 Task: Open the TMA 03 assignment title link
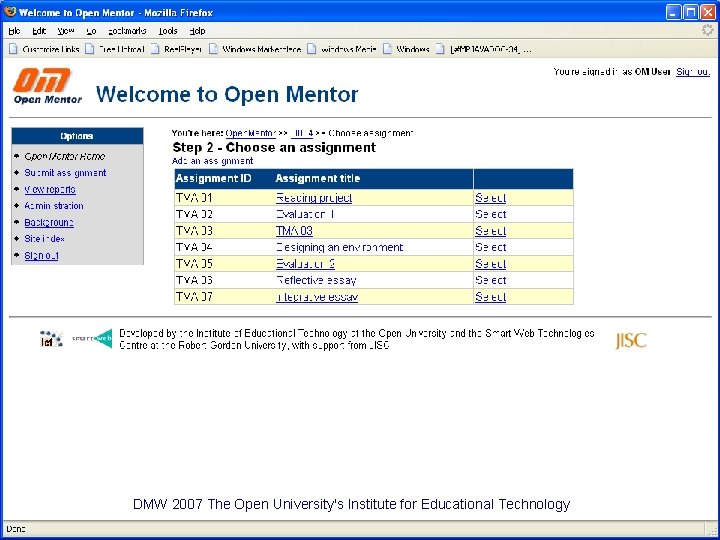[294, 231]
